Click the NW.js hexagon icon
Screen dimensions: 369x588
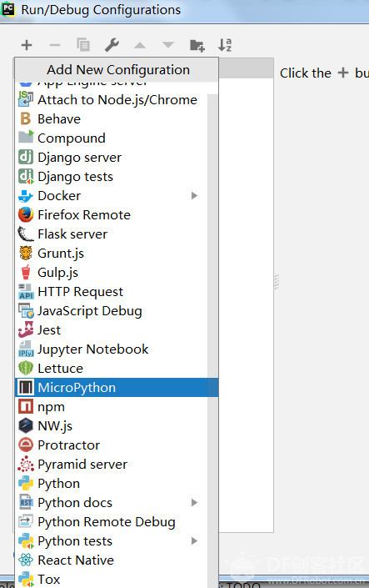pos(26,425)
